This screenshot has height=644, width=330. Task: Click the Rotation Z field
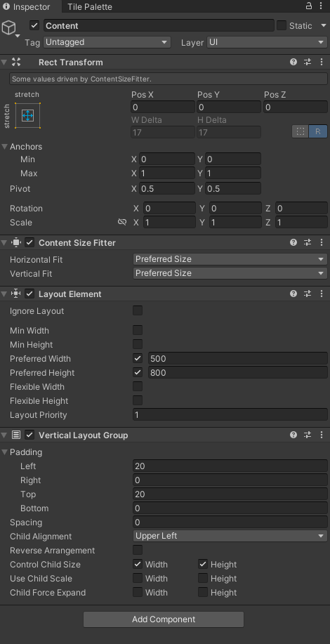(301, 209)
